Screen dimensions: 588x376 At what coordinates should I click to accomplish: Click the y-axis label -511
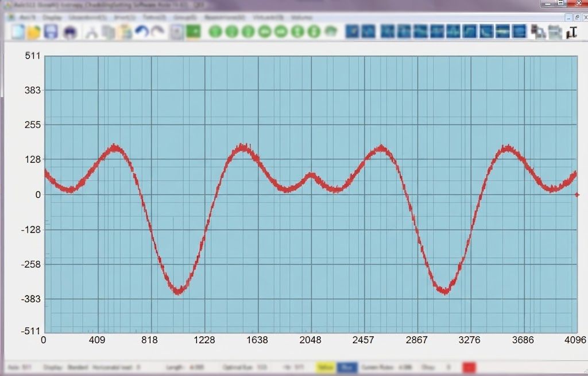(x=31, y=331)
